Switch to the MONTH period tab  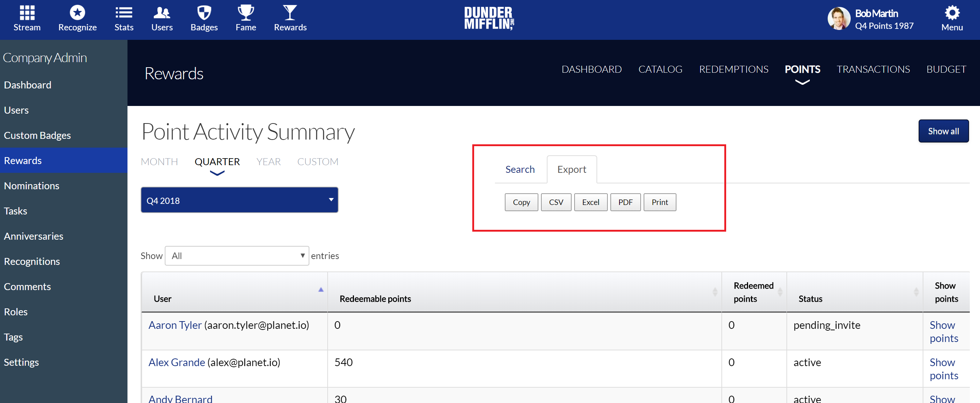[159, 162]
